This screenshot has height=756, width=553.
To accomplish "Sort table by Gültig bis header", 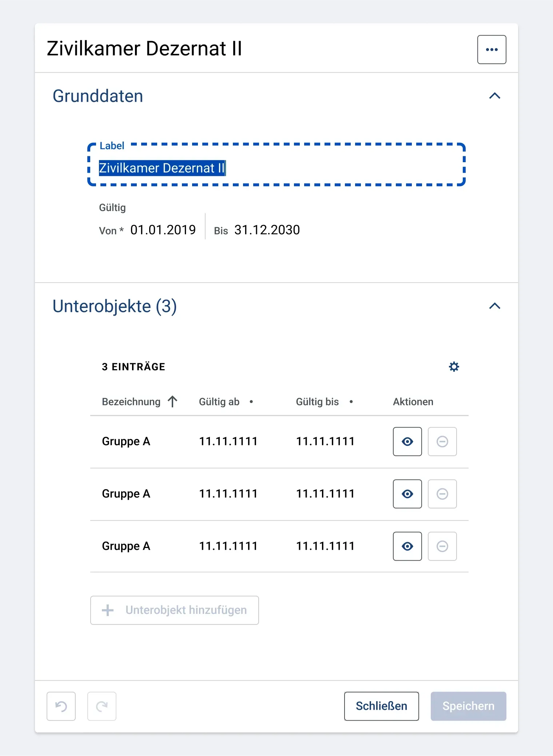I will click(x=317, y=402).
